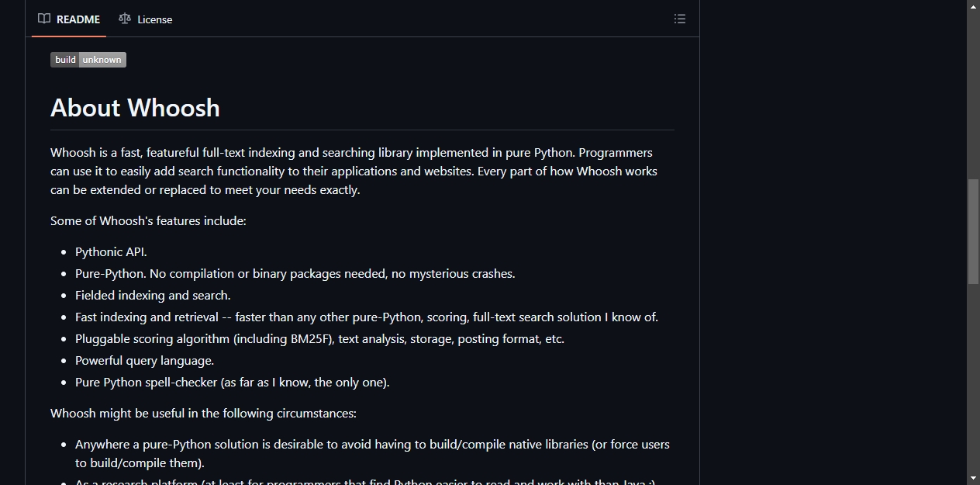Click 'Some of Whoosh's features include:' text
The image size is (980, 485).
coord(148,221)
